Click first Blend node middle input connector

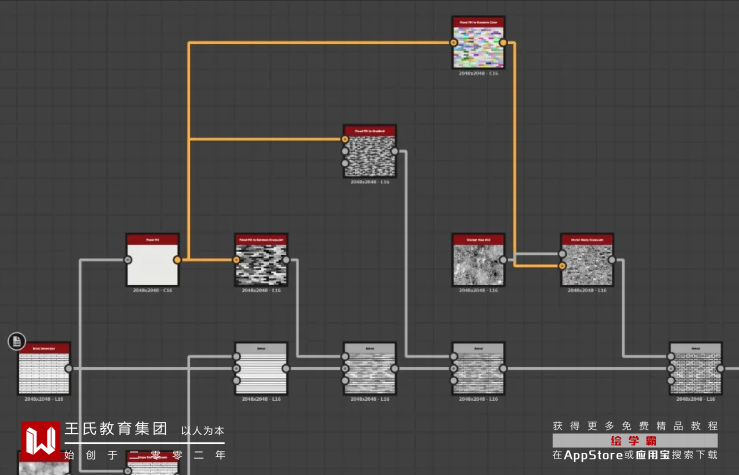(236, 369)
